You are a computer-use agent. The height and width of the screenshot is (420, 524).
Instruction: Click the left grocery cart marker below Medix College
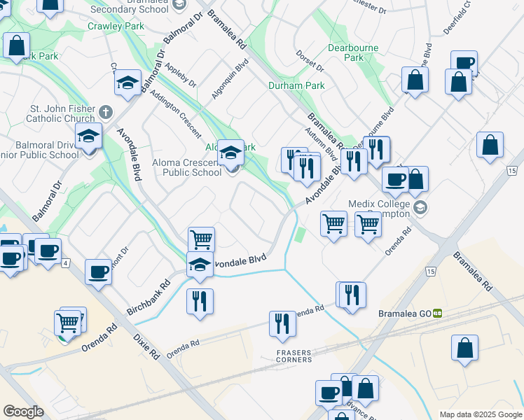tap(334, 225)
